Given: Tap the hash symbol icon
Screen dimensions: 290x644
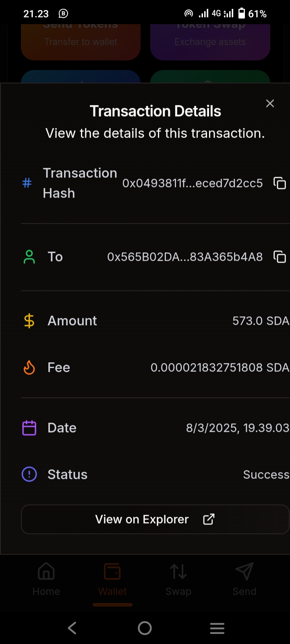Looking at the screenshot, I should tap(27, 183).
